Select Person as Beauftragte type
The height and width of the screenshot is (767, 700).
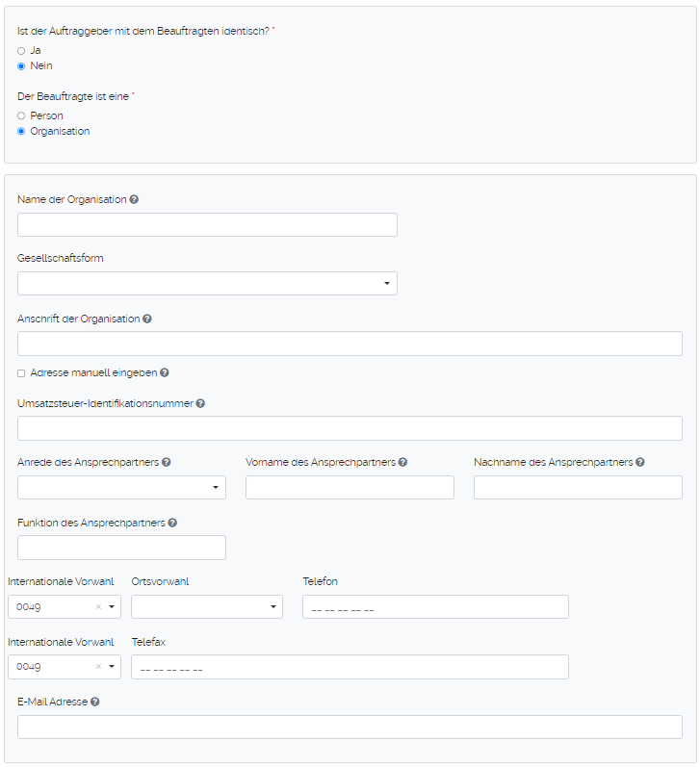point(21,115)
